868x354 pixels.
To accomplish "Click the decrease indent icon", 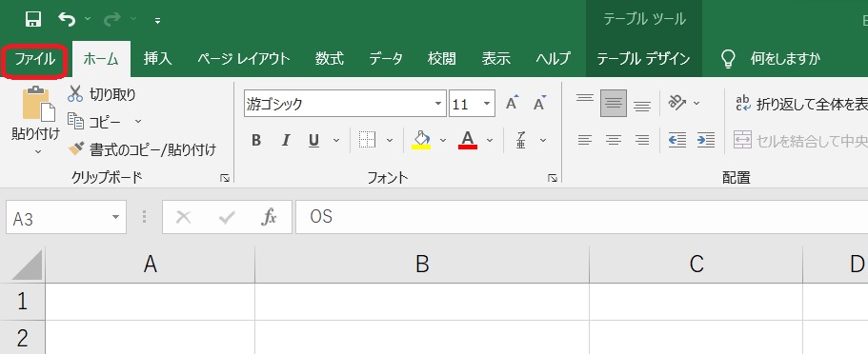I will pyautogui.click(x=677, y=140).
